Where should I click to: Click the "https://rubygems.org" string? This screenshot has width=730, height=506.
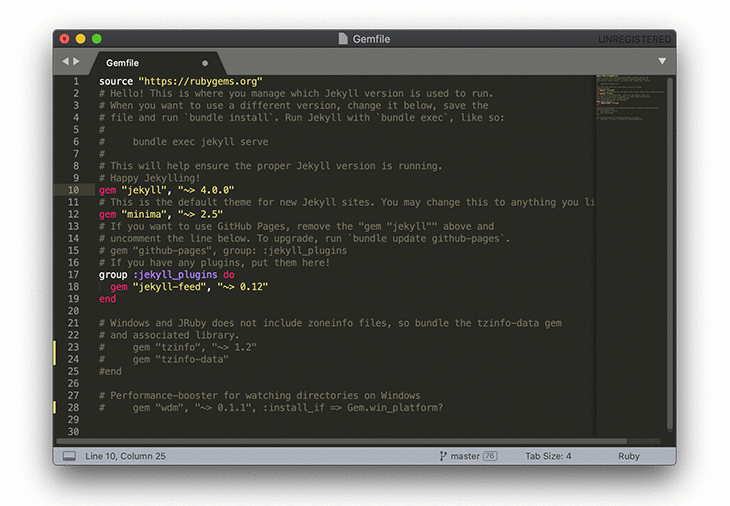click(200, 81)
